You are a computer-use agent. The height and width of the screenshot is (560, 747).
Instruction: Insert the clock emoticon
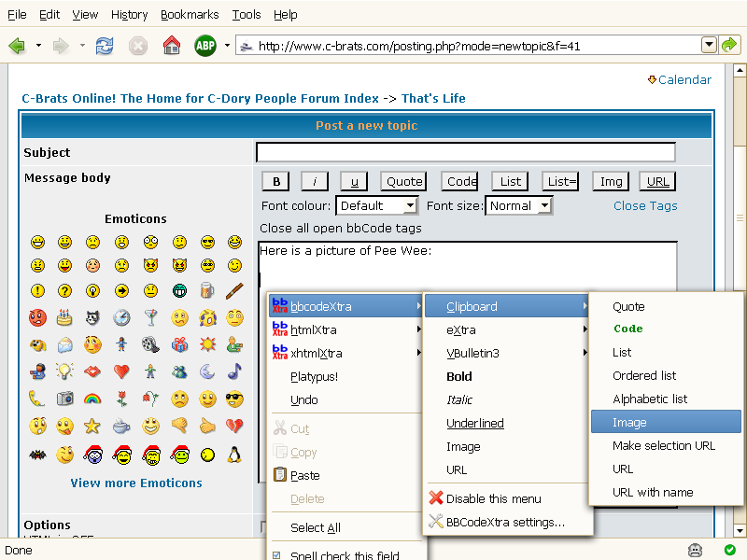pyautogui.click(x=121, y=317)
